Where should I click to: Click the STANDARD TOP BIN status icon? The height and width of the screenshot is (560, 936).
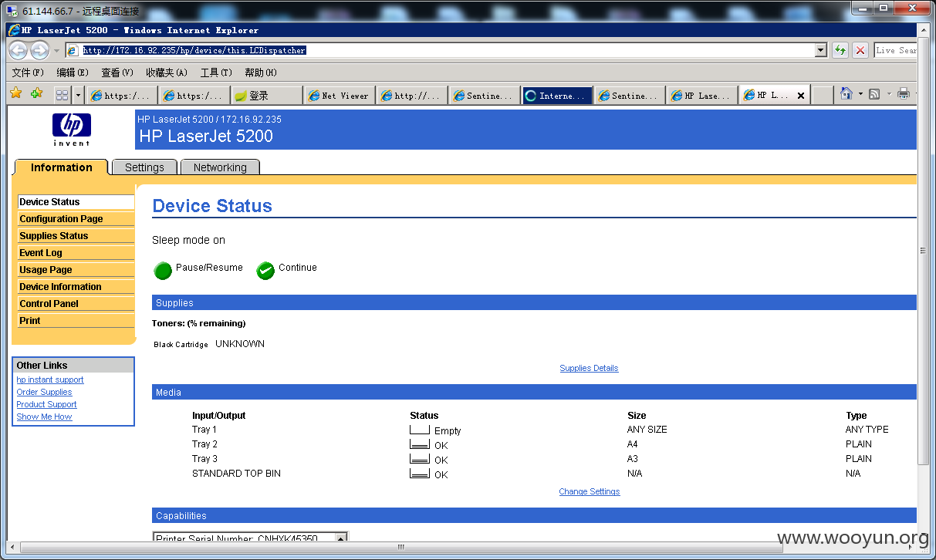pos(419,473)
